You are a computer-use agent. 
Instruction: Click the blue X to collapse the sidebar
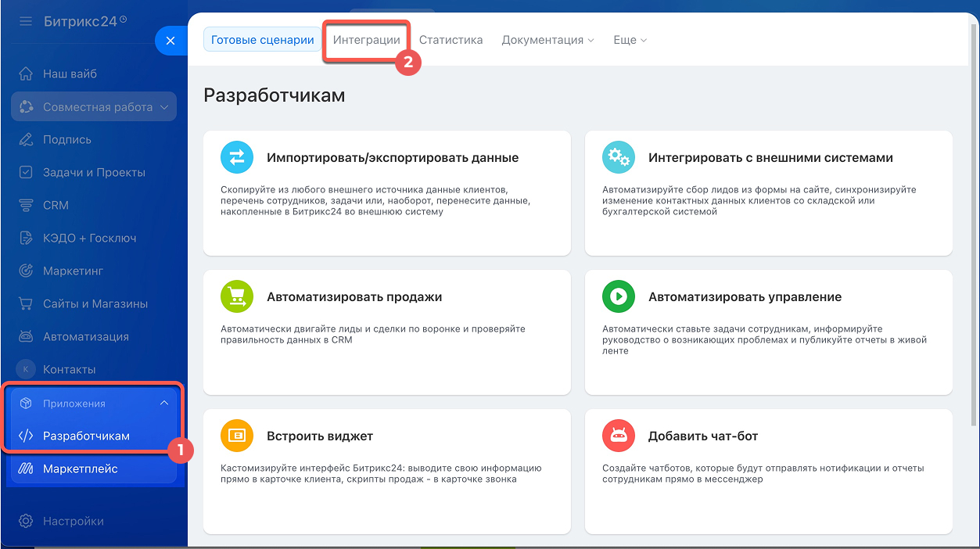pyautogui.click(x=171, y=41)
